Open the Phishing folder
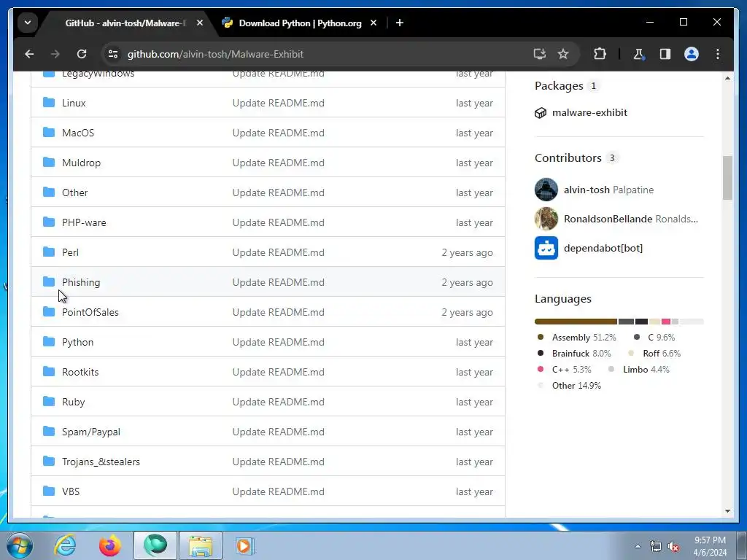 (x=81, y=282)
